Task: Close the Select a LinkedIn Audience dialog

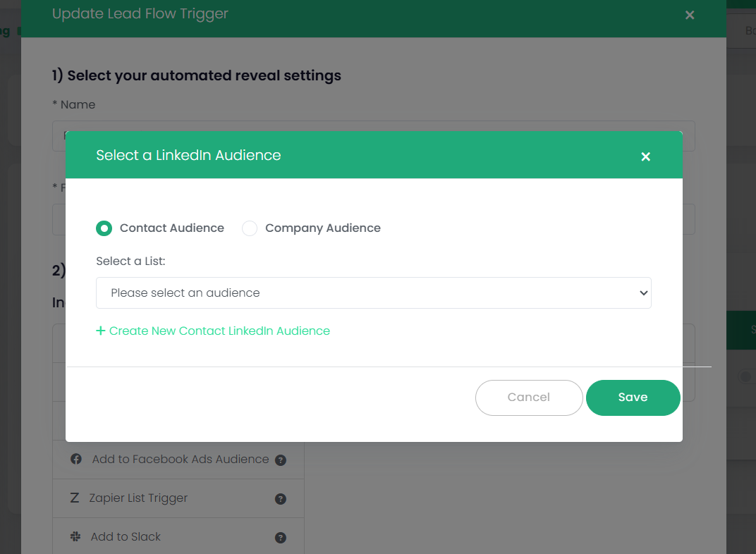Action: pos(645,156)
